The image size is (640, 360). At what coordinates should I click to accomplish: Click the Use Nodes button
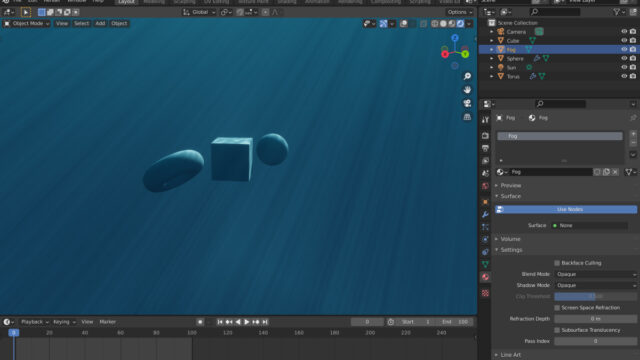click(566, 209)
